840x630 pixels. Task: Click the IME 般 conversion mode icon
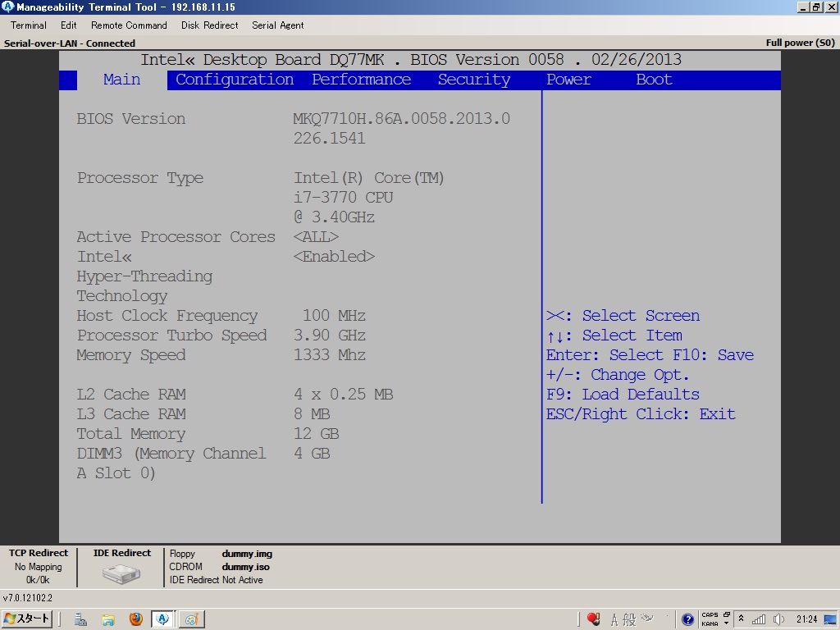(629, 620)
